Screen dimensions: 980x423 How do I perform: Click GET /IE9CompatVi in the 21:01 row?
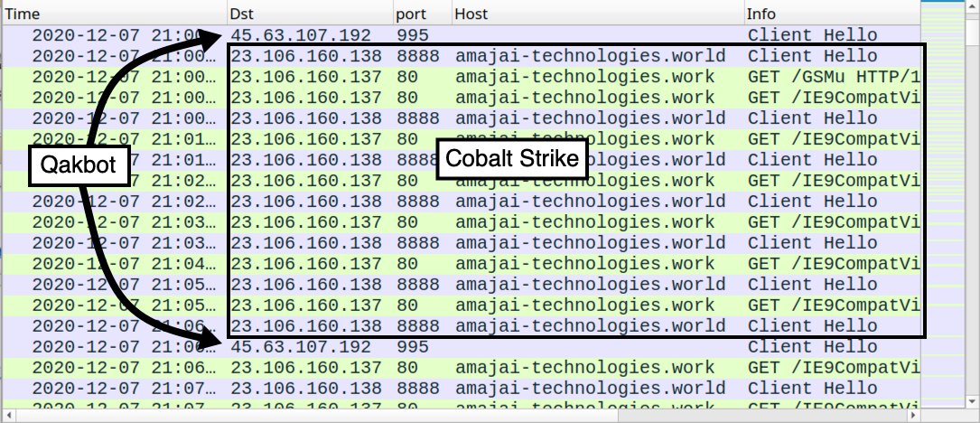coord(834,139)
